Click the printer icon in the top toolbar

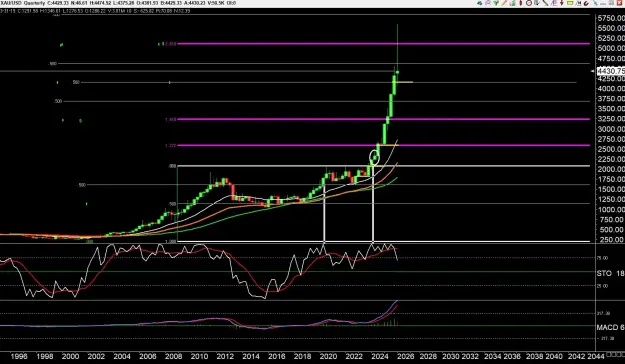click(488, 3)
